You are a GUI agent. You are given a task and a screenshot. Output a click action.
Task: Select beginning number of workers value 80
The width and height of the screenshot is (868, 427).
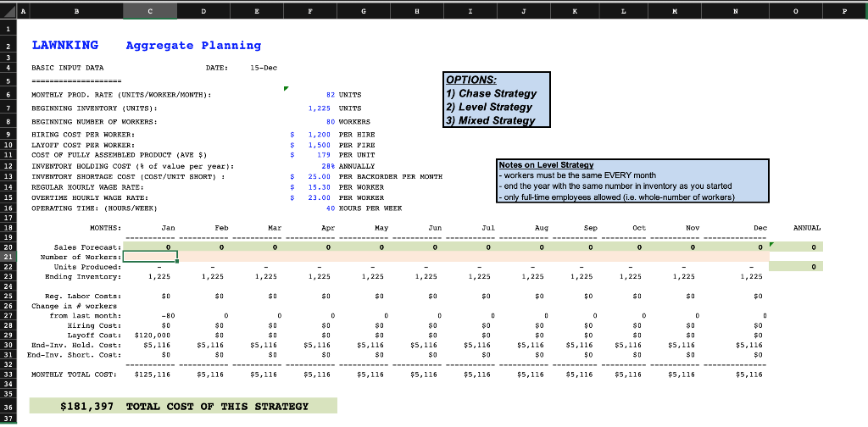pyautogui.click(x=331, y=122)
